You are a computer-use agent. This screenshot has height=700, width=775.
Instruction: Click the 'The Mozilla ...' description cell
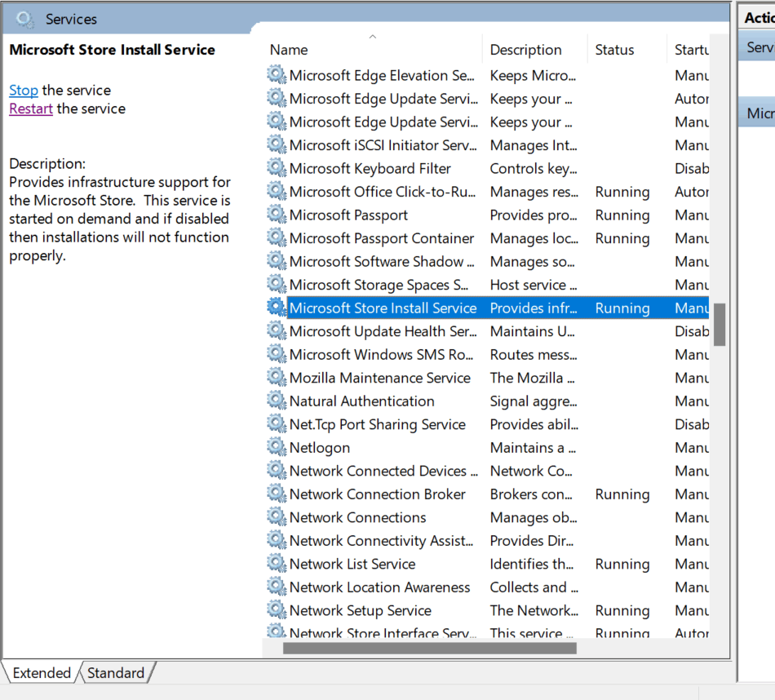point(533,378)
